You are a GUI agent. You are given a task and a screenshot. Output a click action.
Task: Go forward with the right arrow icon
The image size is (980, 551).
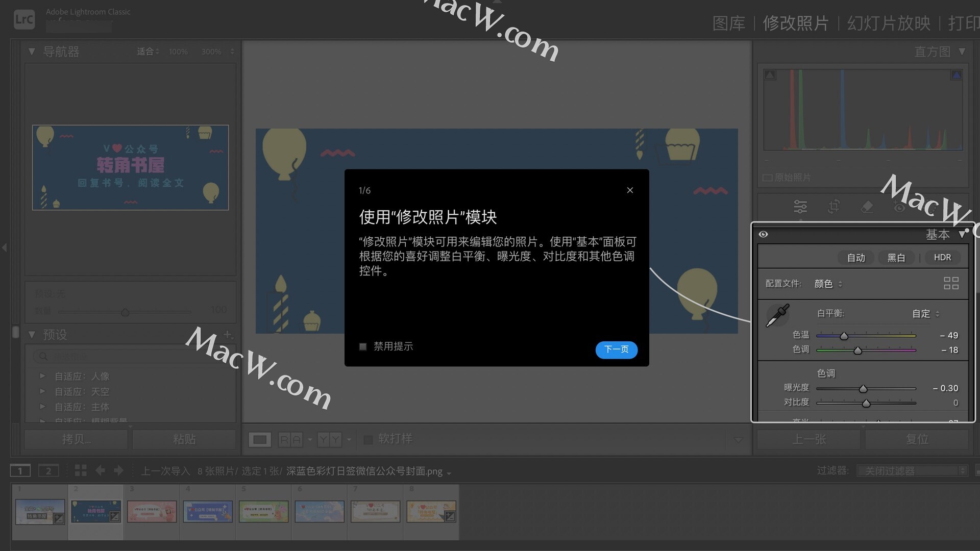coord(118,470)
